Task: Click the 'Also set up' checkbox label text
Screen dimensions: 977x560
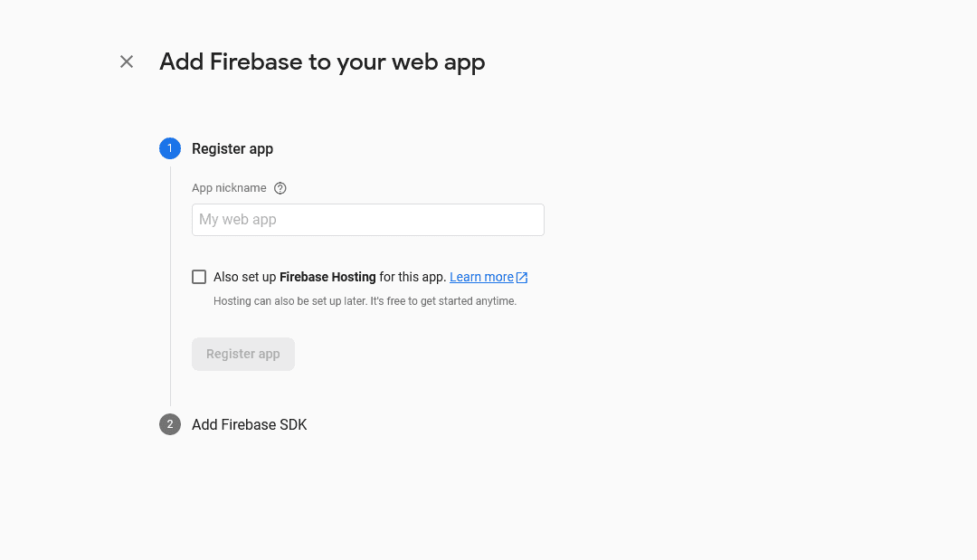Action: 244,277
